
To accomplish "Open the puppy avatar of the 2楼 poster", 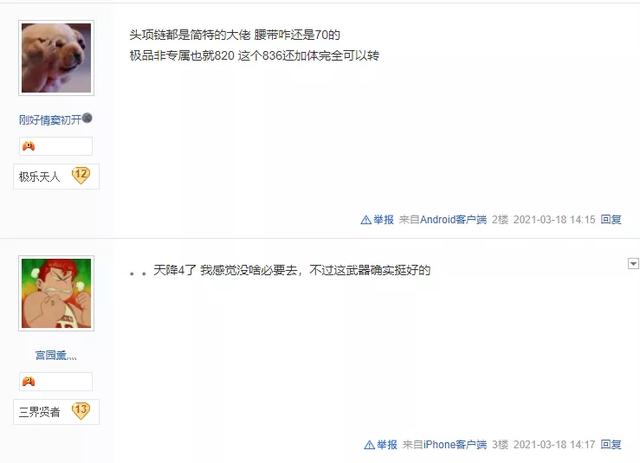I will click(56, 58).
